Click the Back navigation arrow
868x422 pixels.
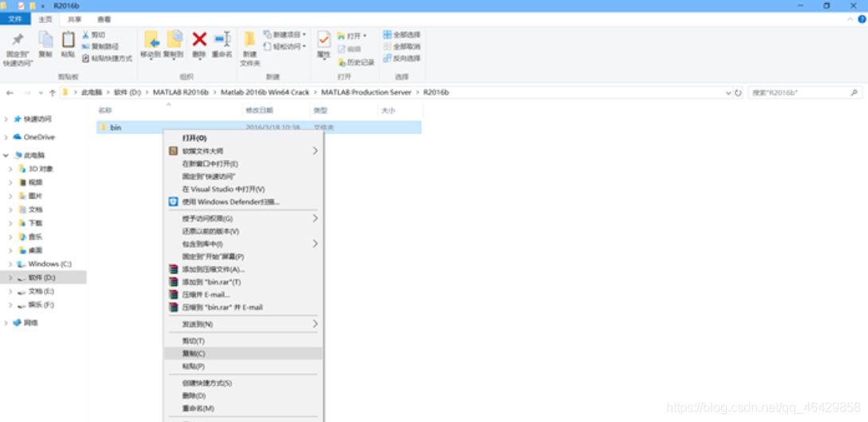10,93
